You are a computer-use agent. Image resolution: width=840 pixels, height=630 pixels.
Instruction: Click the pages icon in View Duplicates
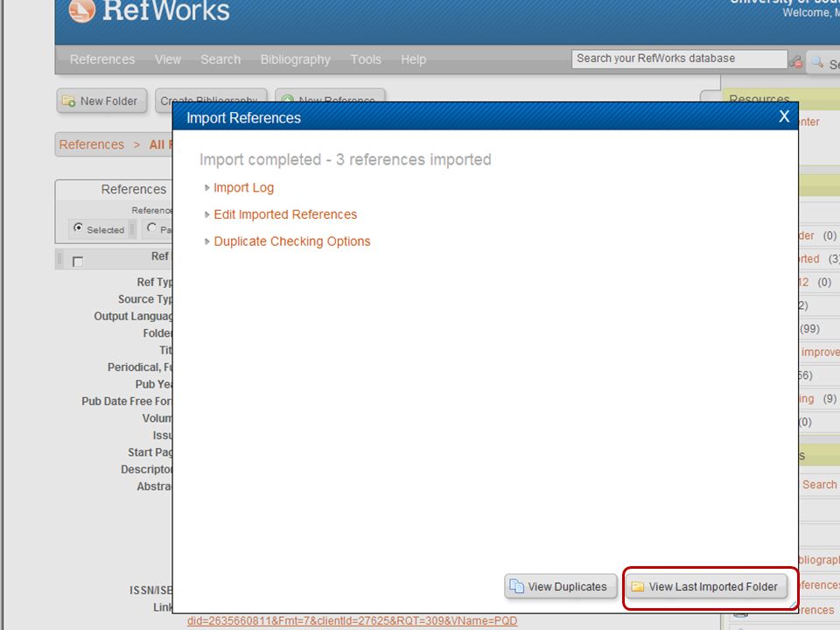pyautogui.click(x=516, y=586)
